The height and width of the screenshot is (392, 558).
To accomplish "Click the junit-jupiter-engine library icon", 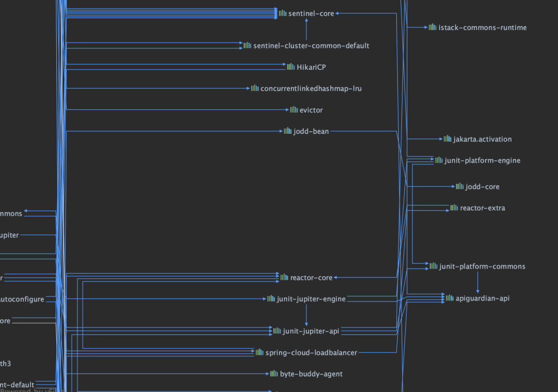I will 271,299.
